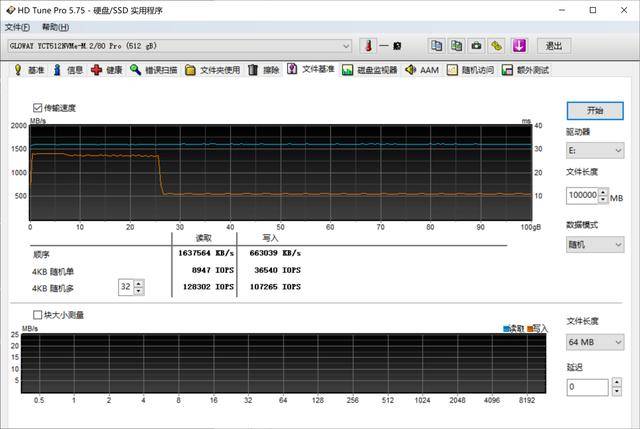Click the folder usage icon
This screenshot has height=429, width=640.
tap(190, 70)
